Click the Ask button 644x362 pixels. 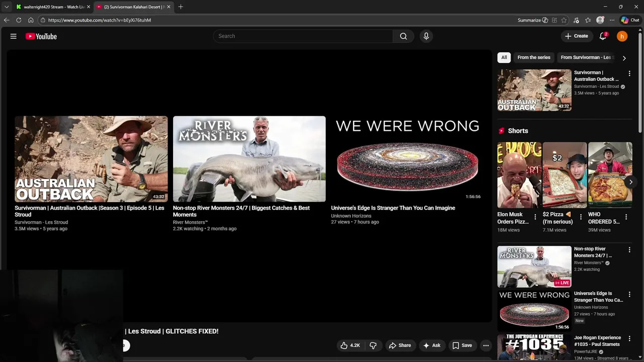pos(432,345)
